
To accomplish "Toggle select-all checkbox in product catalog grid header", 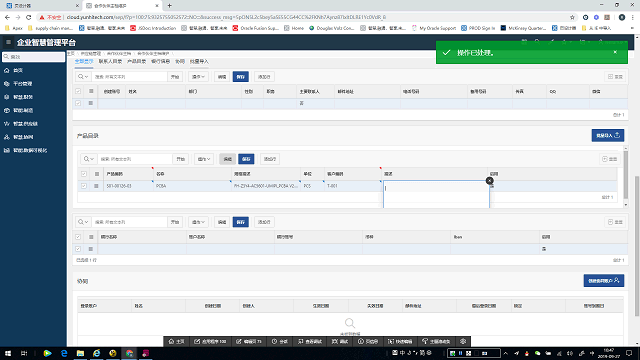I will coord(84,174).
